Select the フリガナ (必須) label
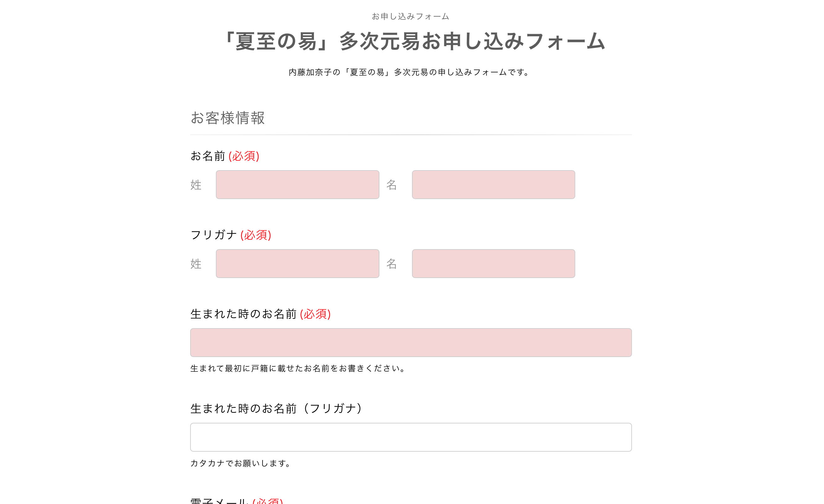Screen dimensions: 824x504 230,235
